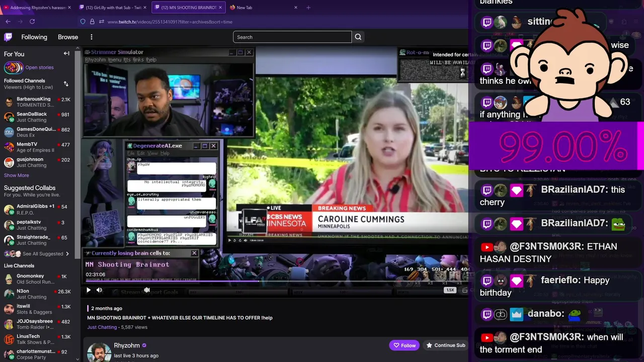Go back in browser history
Image resolution: width=644 pixels, height=362 pixels.
pyautogui.click(x=8, y=22)
